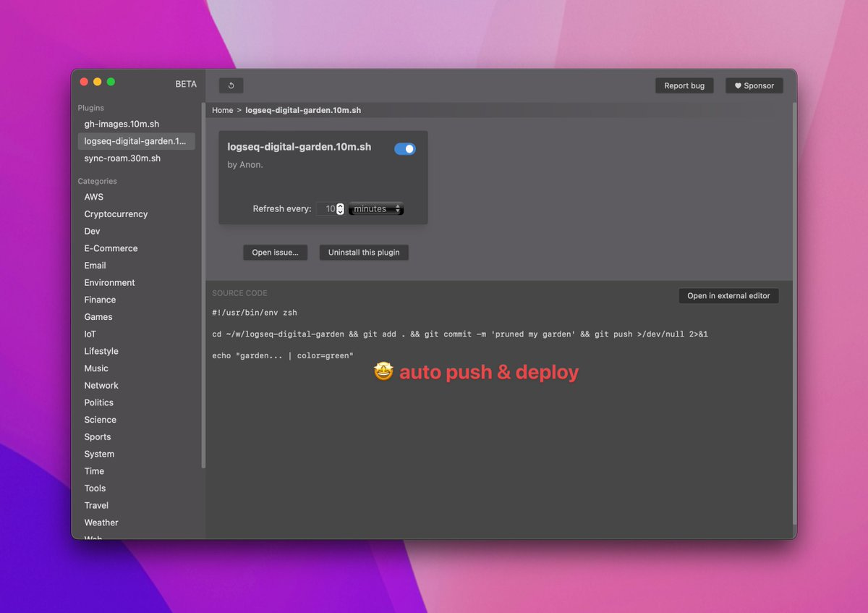Click the Sponsor heart button
Viewport: 868px width, 613px height.
coord(754,85)
